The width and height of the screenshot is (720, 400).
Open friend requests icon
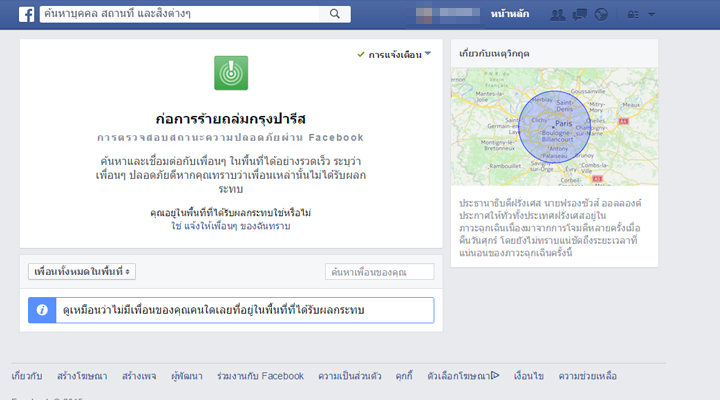(558, 15)
